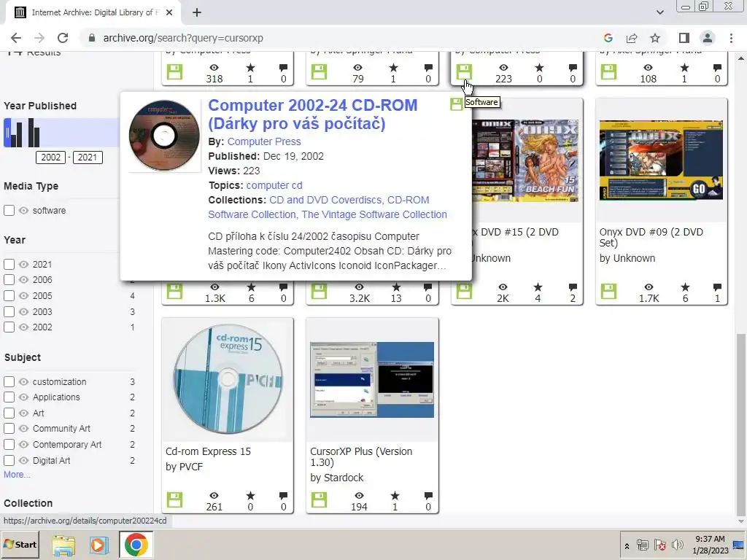This screenshot has width=747, height=560.
Task: Open File Explorer from taskbar
Action: point(63,545)
